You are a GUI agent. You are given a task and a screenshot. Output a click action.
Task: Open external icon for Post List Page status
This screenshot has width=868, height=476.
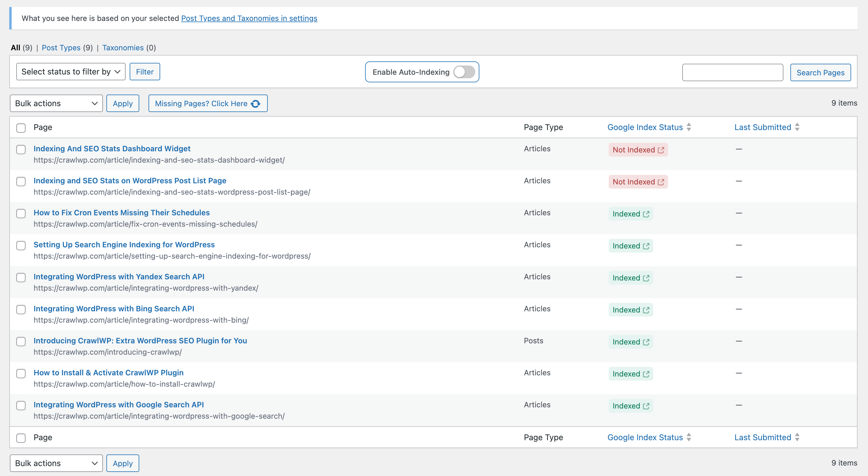coord(661,182)
